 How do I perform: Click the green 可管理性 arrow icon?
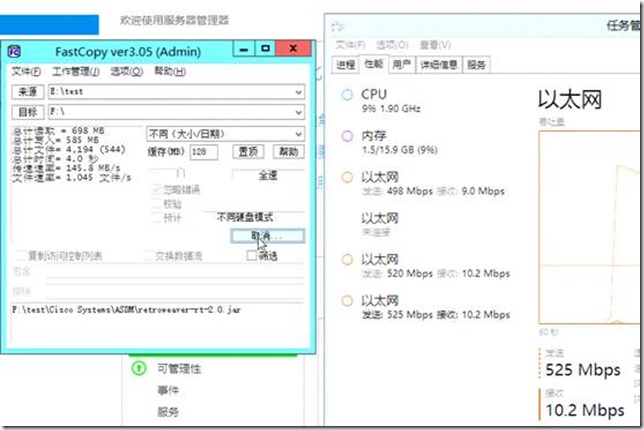[139, 368]
